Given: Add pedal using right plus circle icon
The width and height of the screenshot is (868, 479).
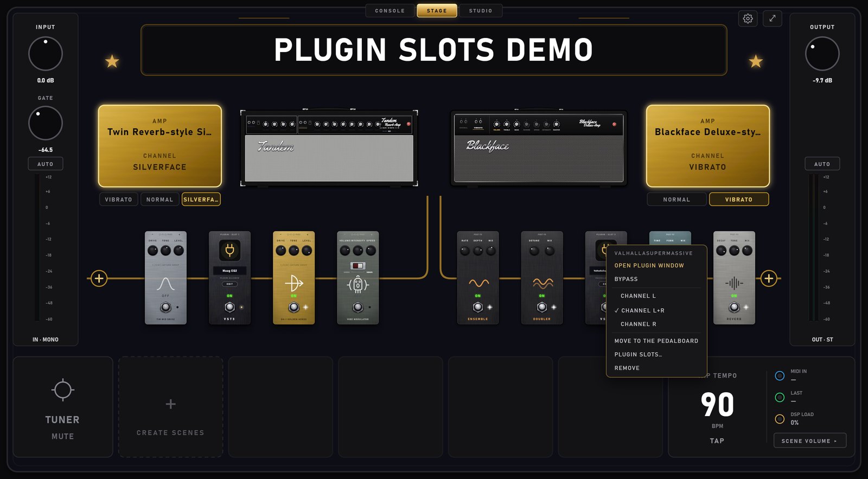Looking at the screenshot, I should [x=769, y=278].
